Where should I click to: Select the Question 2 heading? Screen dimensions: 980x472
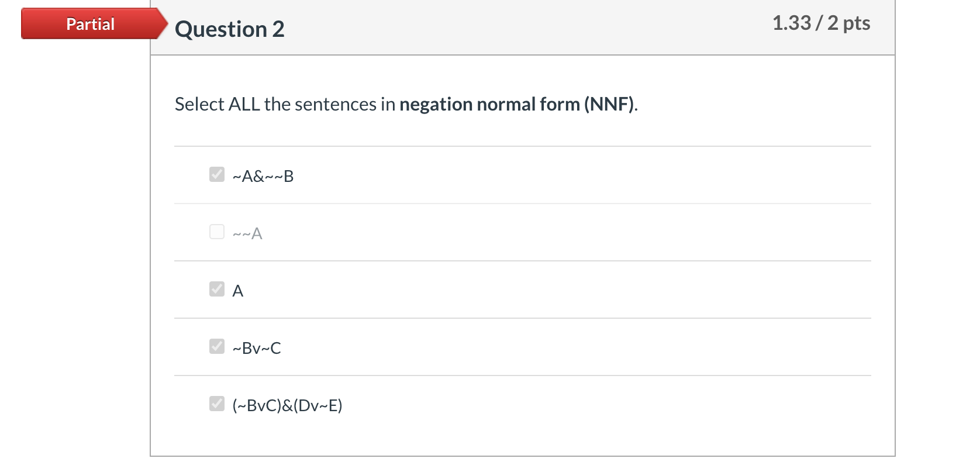point(230,29)
